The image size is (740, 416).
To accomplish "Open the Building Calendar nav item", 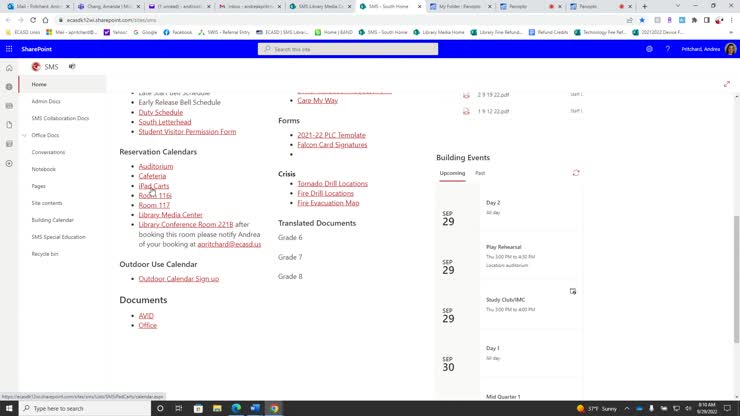I will (x=52, y=220).
